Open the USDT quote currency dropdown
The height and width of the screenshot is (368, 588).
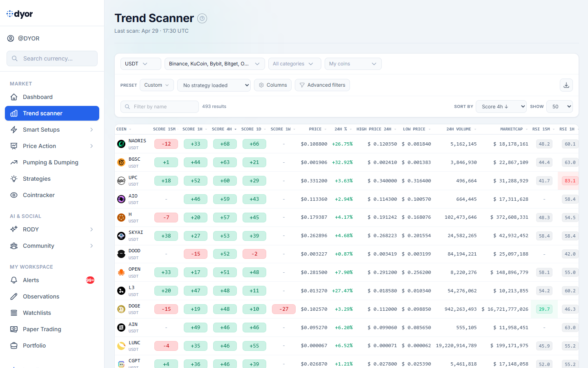click(x=140, y=64)
